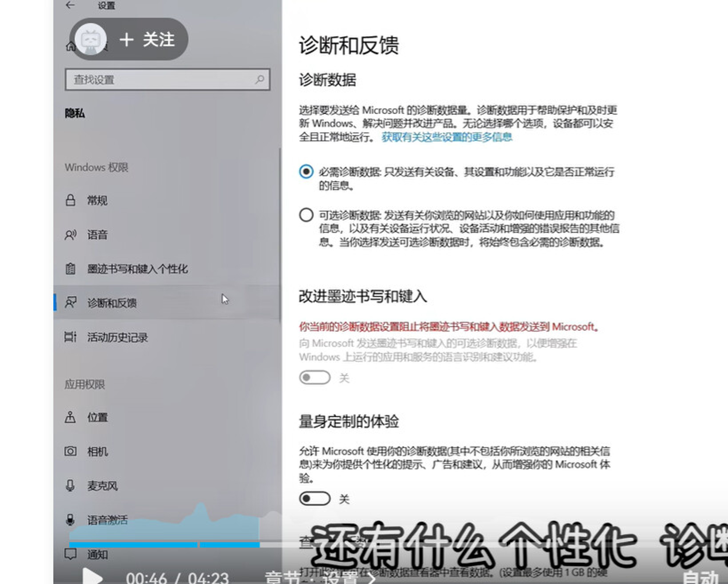This screenshot has height=584, width=728.
Task: Seek on the blue video progress bar
Action: tap(165, 545)
